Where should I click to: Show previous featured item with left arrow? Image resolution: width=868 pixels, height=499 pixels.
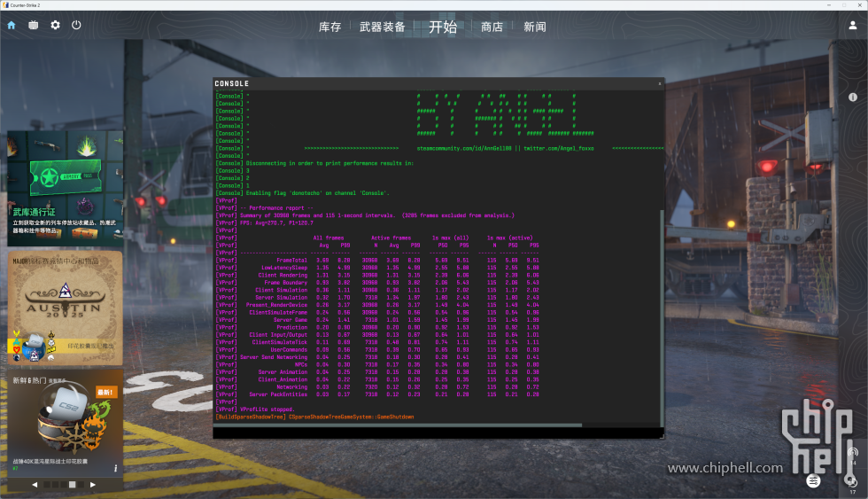coord(35,485)
